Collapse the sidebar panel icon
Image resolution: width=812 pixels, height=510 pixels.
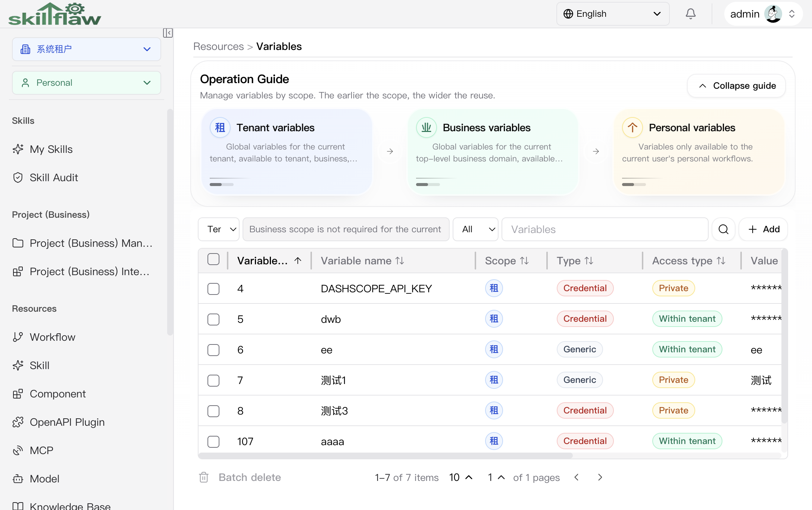(x=168, y=33)
